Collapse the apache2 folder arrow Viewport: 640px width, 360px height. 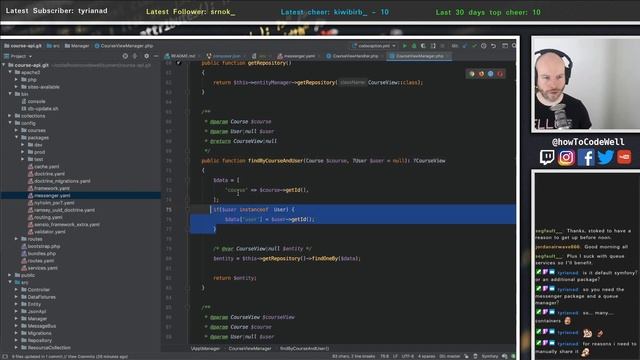(x=10, y=72)
